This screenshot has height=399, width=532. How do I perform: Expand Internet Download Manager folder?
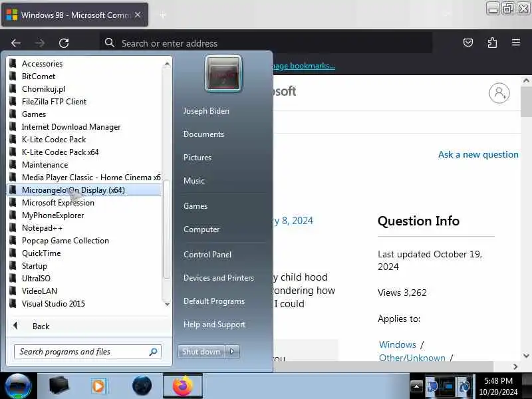click(84, 127)
